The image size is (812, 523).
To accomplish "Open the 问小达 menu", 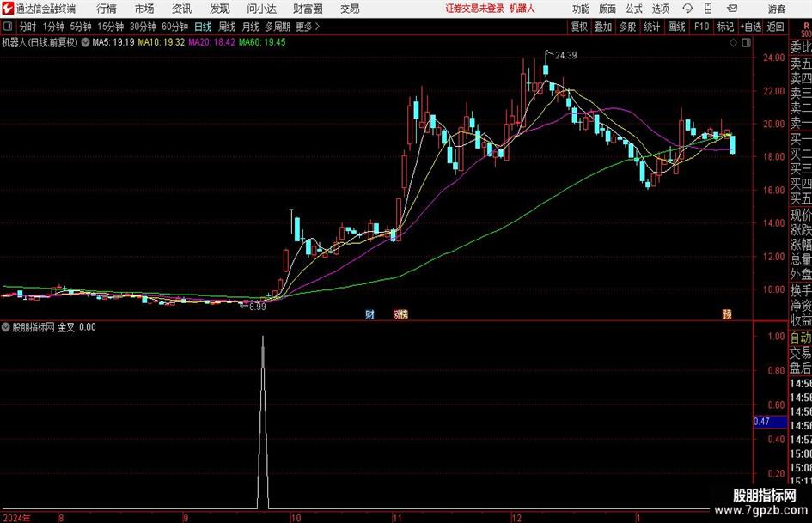I will tap(261, 9).
